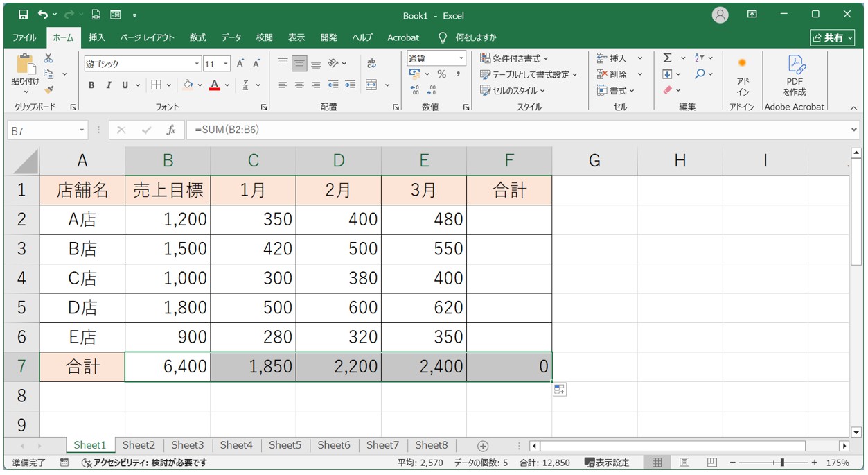The width and height of the screenshot is (868, 475).
Task: Cut selection with the scissors icon
Action: (48, 59)
